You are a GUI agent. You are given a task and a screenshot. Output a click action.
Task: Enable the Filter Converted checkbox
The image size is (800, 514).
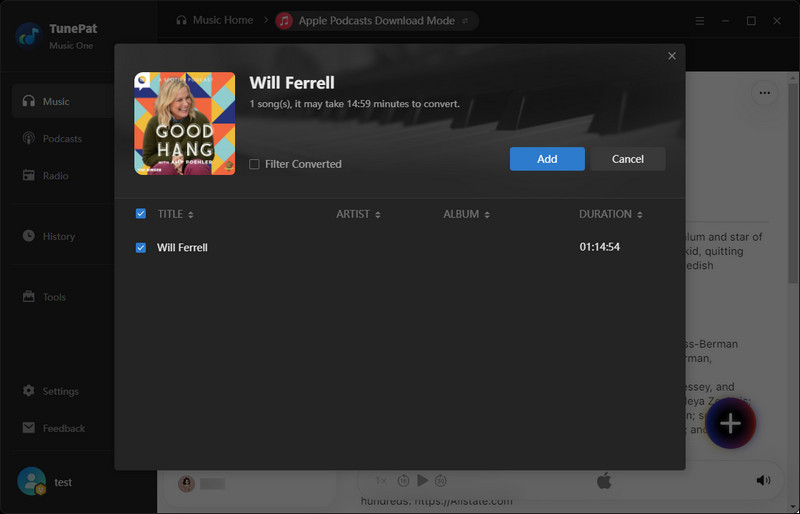pyautogui.click(x=254, y=164)
